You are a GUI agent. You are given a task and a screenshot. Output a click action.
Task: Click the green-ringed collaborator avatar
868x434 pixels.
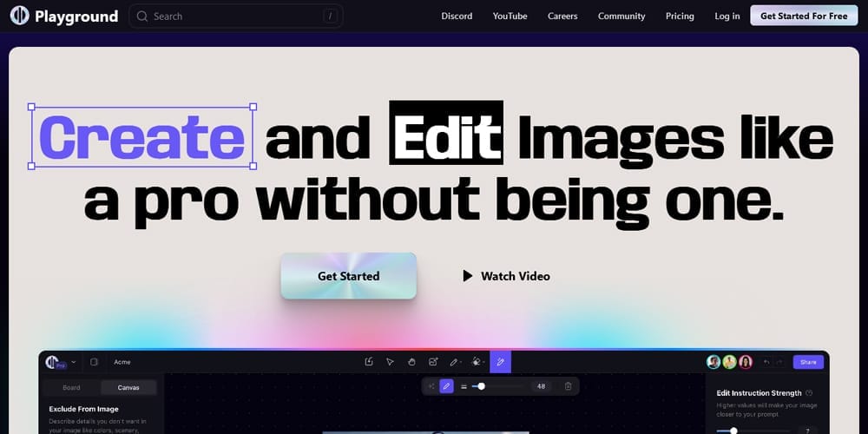[x=730, y=362]
